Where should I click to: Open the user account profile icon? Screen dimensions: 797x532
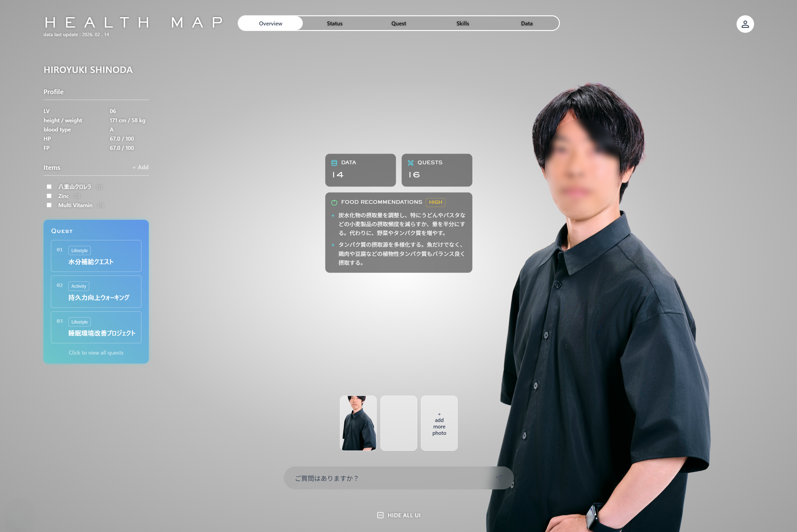[x=745, y=24]
